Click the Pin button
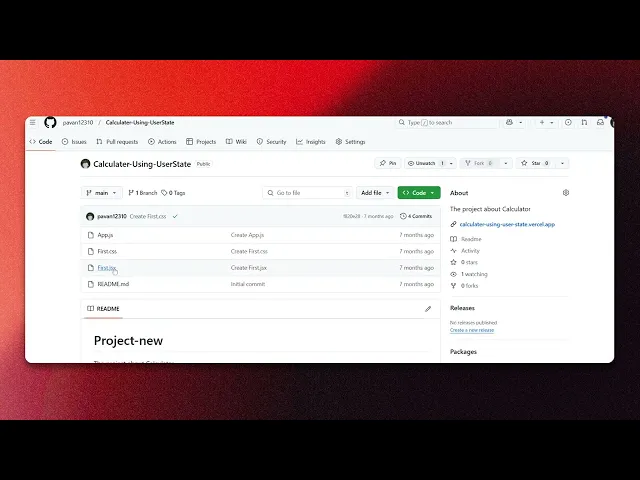640x480 pixels. coord(388,163)
